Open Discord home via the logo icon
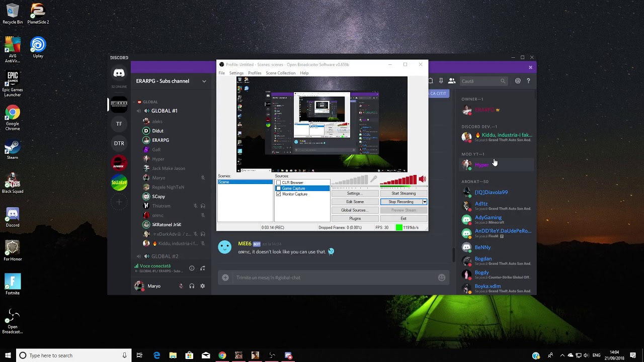 click(x=119, y=73)
